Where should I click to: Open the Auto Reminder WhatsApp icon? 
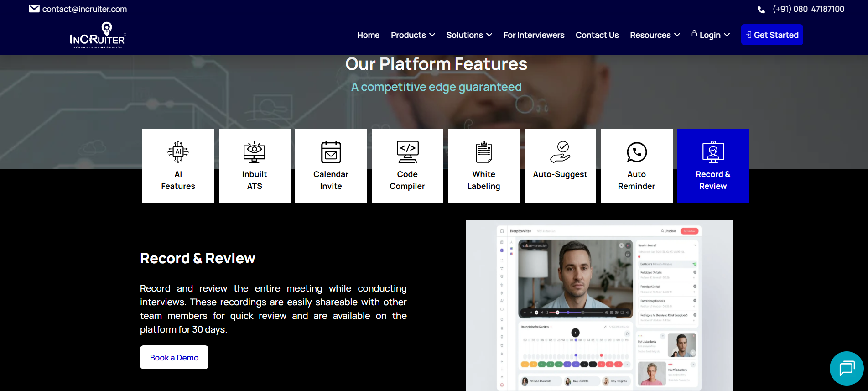(636, 152)
